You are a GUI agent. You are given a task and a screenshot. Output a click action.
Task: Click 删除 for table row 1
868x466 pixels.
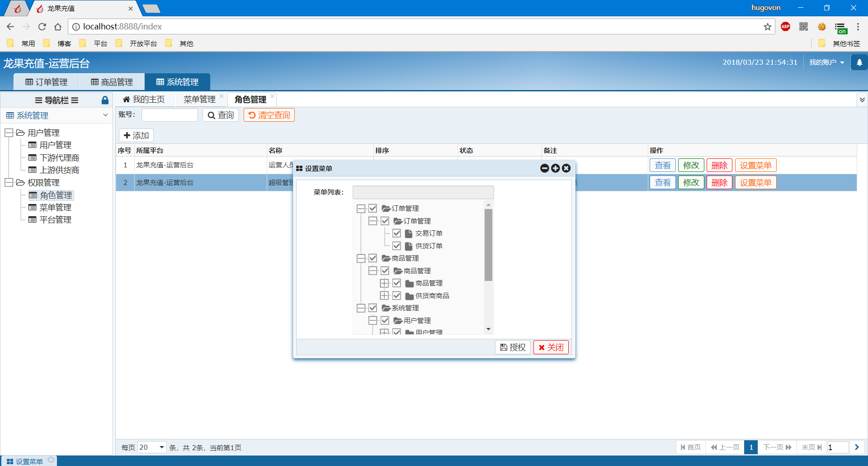pos(719,166)
